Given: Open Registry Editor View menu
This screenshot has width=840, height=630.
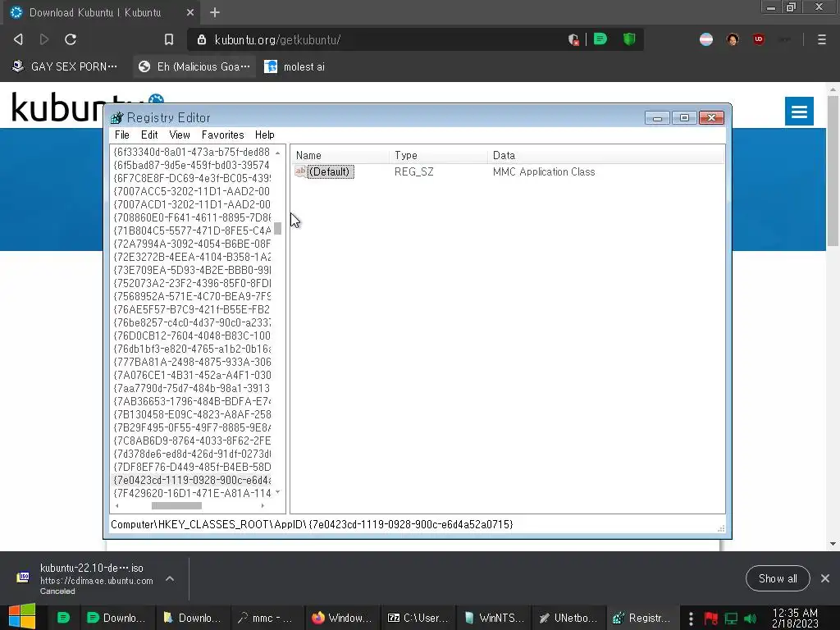Looking at the screenshot, I should [180, 135].
